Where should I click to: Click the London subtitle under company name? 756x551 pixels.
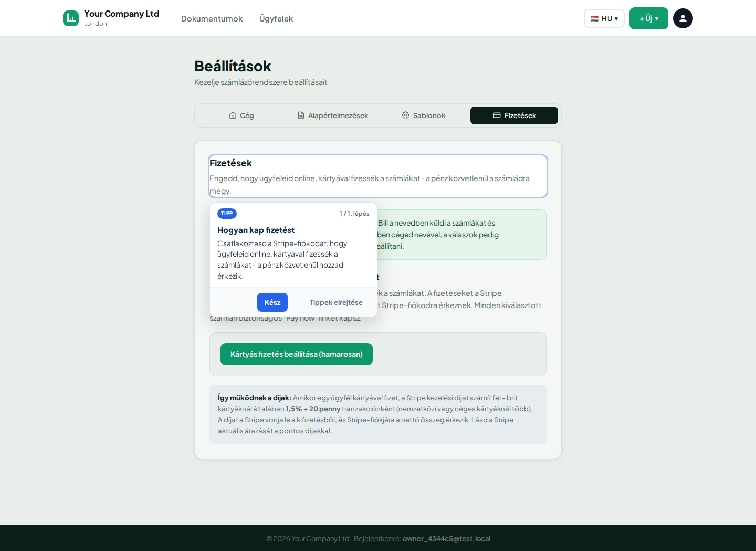tap(96, 24)
